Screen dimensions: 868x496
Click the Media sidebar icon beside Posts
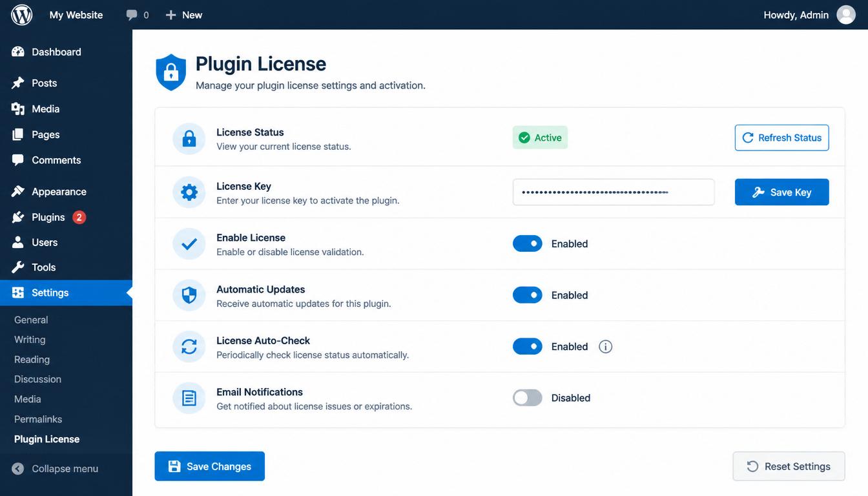pos(18,108)
